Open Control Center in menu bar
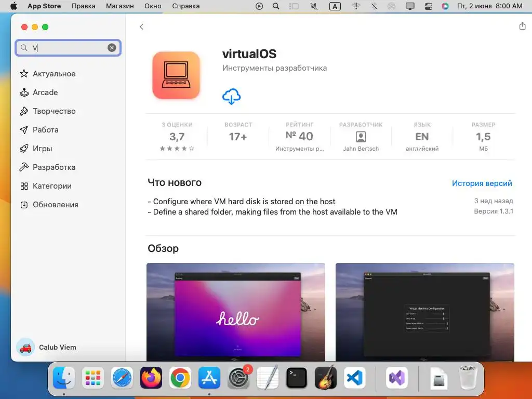Viewport: 532px width, 399px height. [429, 6]
